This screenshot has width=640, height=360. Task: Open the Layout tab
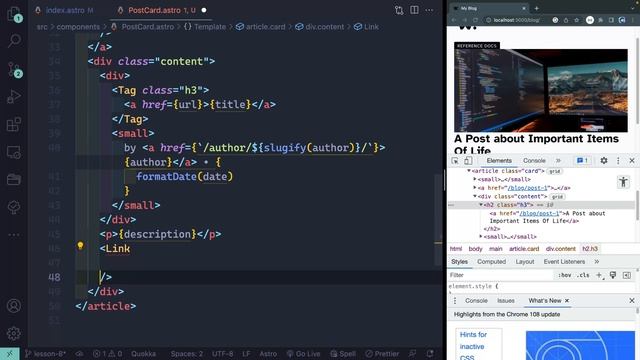tap(524, 262)
